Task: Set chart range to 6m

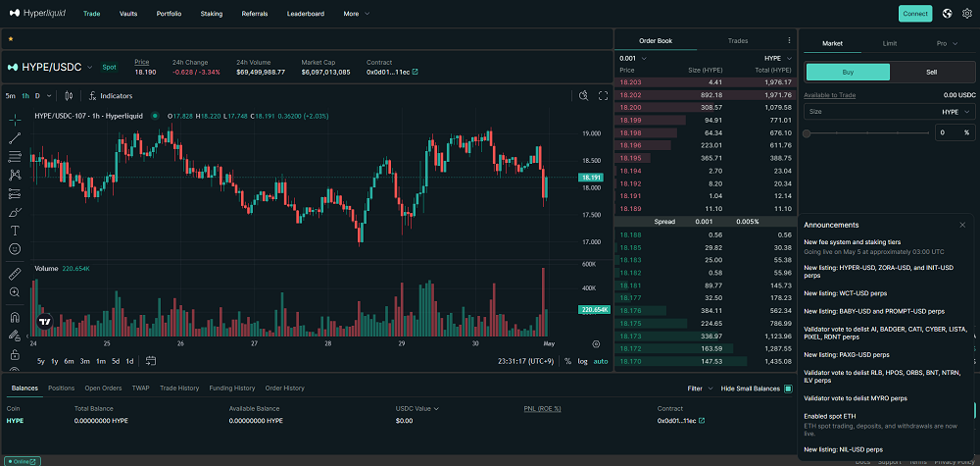Action: click(69, 361)
